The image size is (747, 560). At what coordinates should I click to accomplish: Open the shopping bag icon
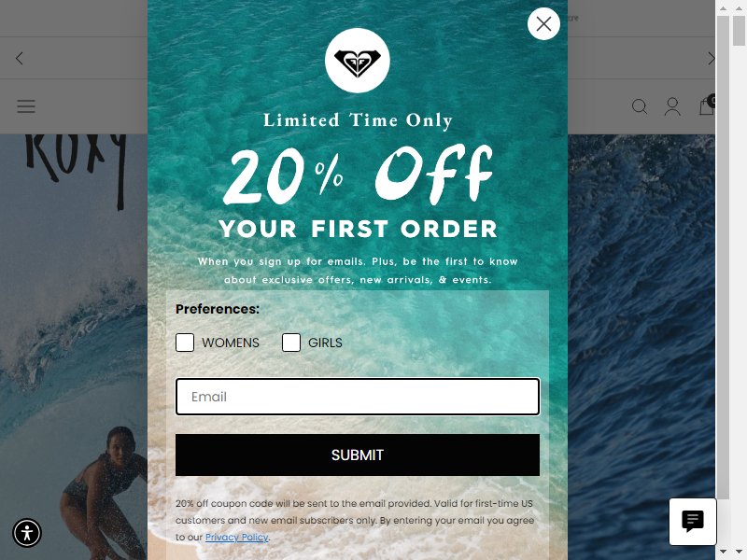click(x=706, y=105)
